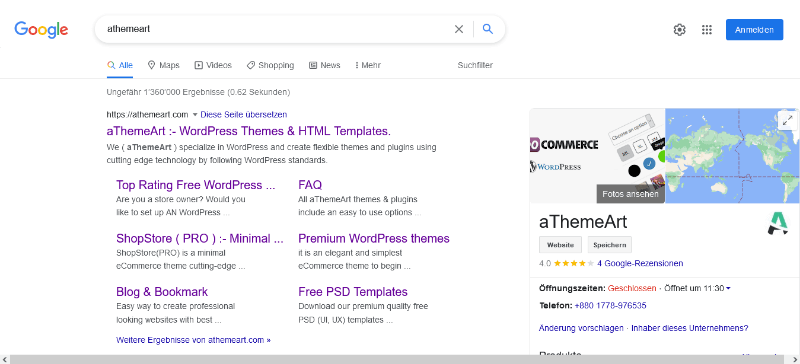Open Top Rating Free WordPress sitelink
This screenshot has height=364, width=800.
click(195, 185)
